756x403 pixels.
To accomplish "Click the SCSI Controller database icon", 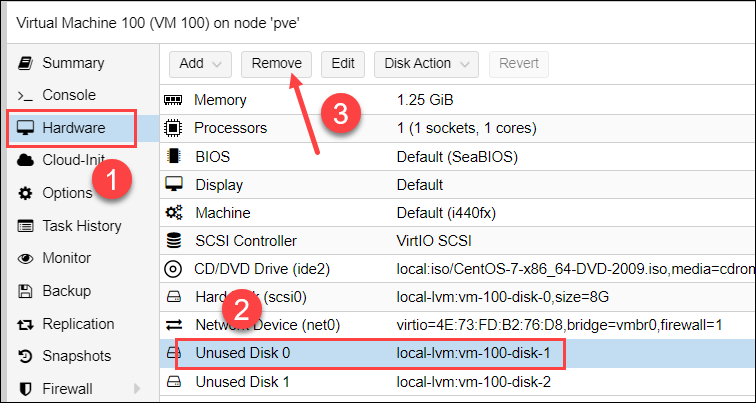I will 173,241.
